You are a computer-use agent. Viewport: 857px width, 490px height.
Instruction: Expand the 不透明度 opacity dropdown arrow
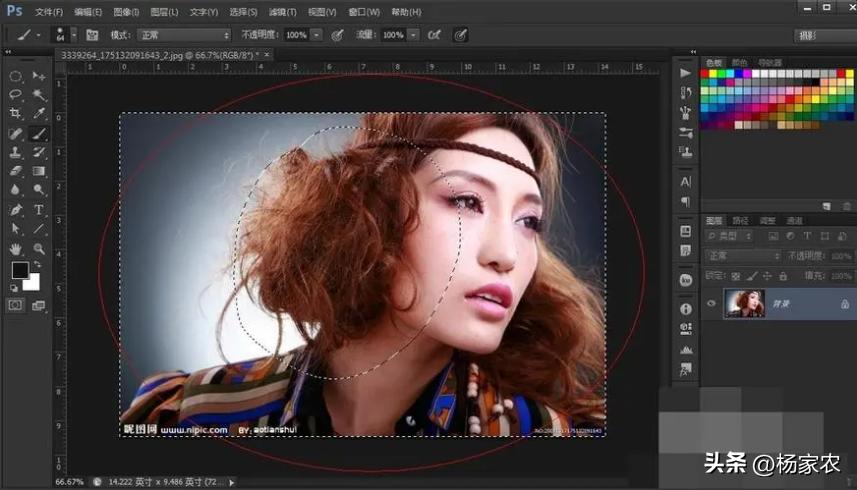[x=317, y=35]
